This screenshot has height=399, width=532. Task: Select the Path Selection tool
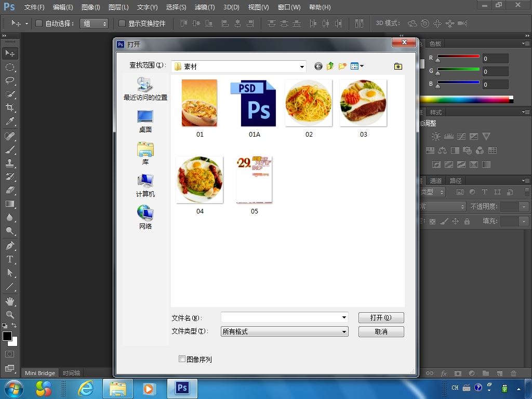pos(10,272)
